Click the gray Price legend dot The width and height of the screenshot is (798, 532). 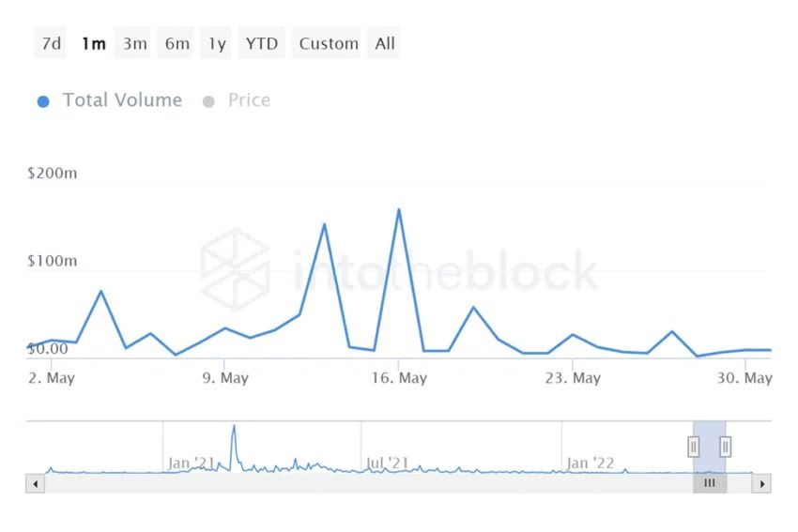click(208, 101)
